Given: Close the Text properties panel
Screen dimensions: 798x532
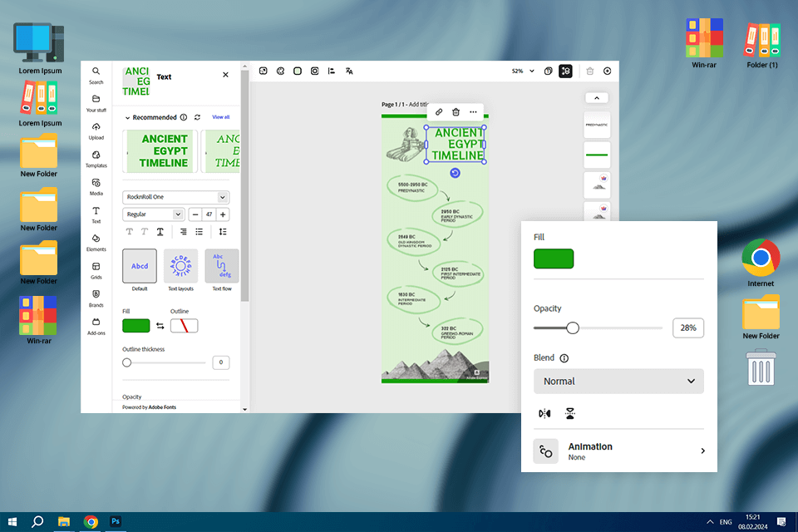Looking at the screenshot, I should click(x=225, y=75).
